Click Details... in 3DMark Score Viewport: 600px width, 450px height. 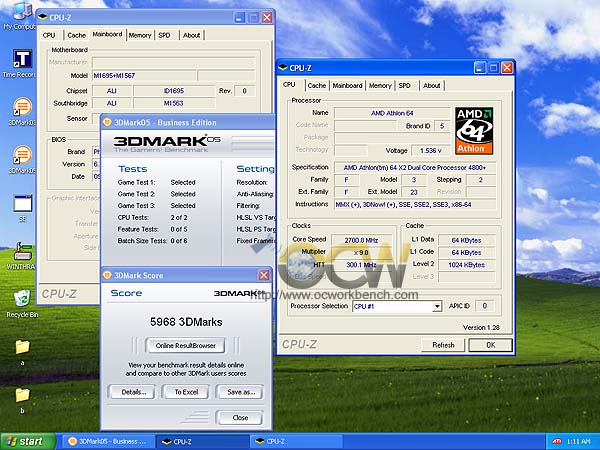point(134,392)
